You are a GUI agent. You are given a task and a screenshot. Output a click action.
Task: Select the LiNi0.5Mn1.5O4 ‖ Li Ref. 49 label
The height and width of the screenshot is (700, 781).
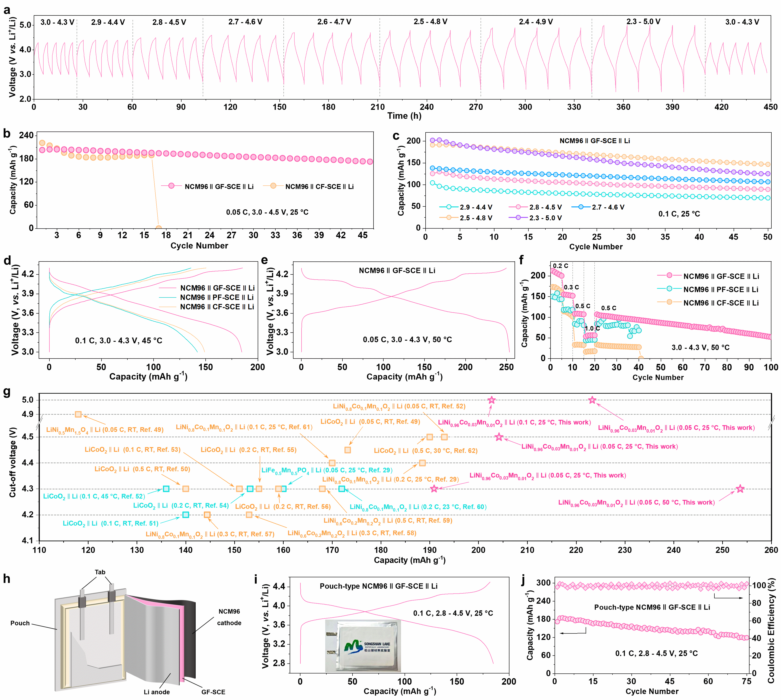pyautogui.click(x=105, y=430)
